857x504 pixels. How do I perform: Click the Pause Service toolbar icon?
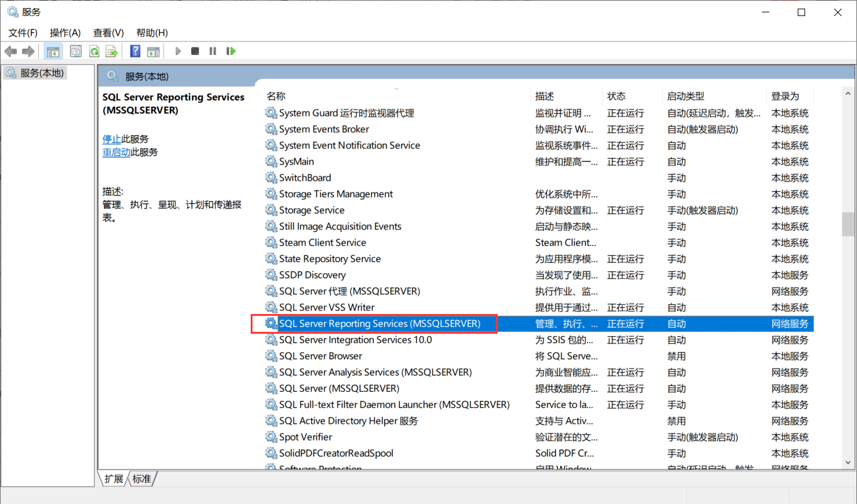pos(212,51)
